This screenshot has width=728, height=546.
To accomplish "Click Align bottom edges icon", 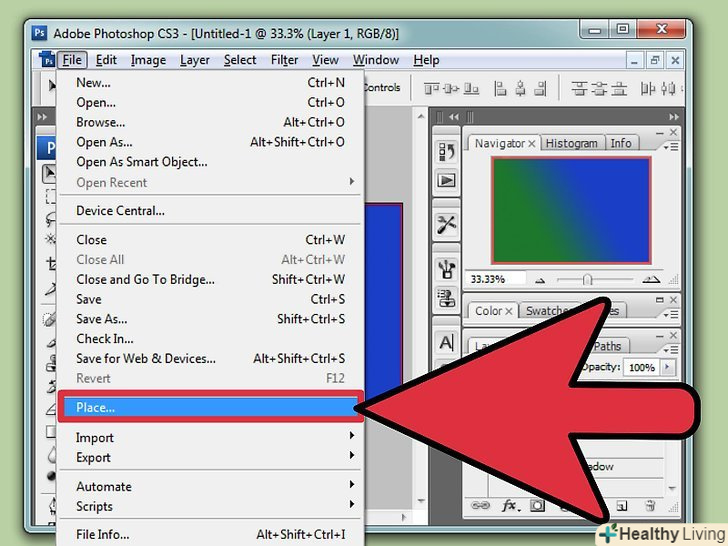I will pos(471,88).
